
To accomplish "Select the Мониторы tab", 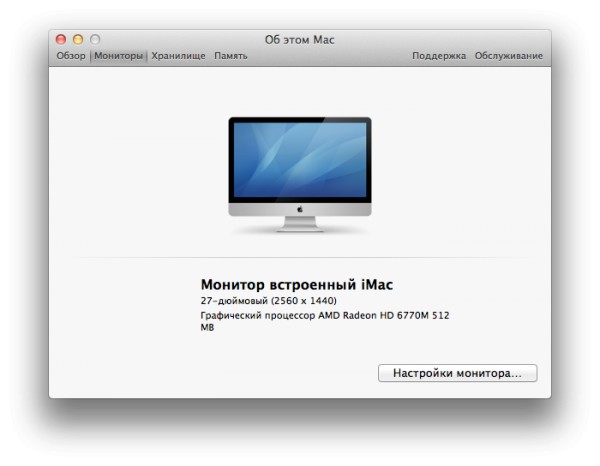I will [x=118, y=56].
